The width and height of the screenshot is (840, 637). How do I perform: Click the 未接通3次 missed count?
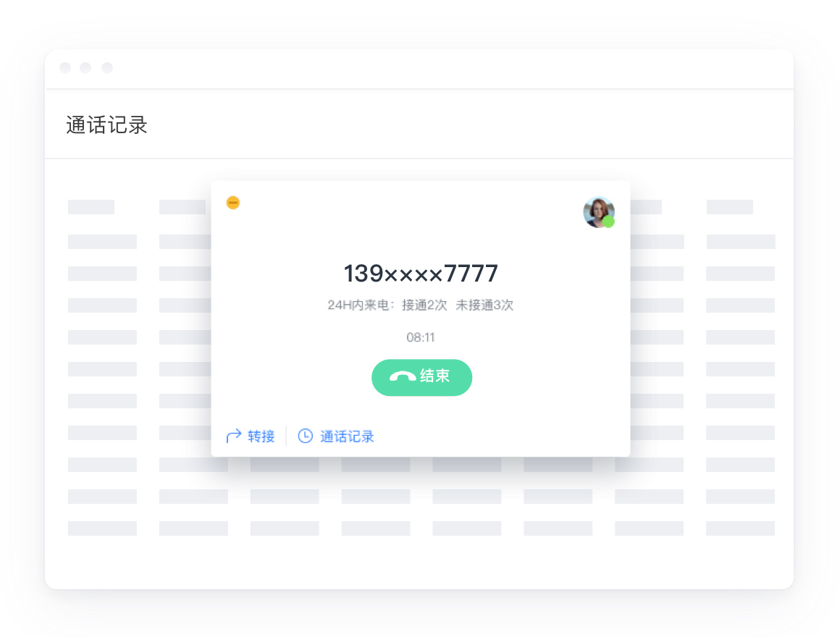tap(484, 305)
